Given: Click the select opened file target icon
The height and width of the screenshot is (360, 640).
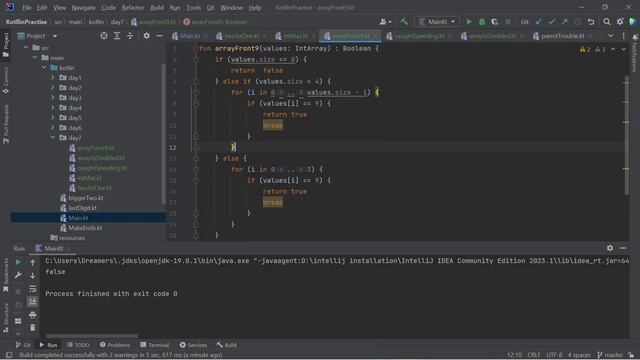Looking at the screenshot, I should [104, 36].
